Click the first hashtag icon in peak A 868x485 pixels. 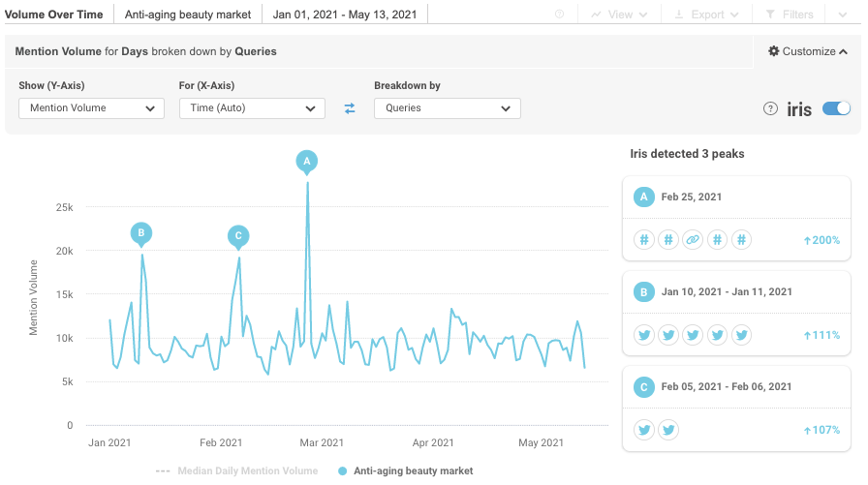pyautogui.click(x=643, y=240)
